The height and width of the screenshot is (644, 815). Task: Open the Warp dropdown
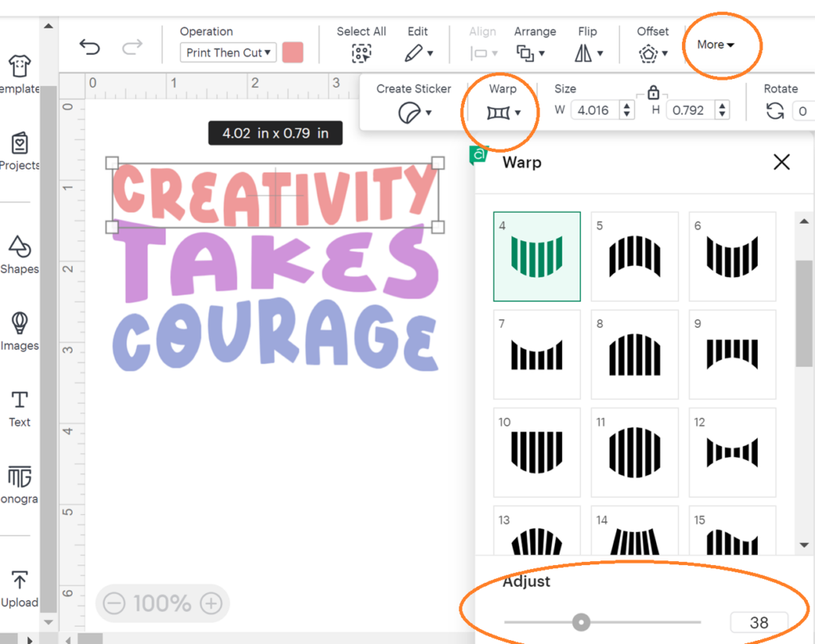503,112
